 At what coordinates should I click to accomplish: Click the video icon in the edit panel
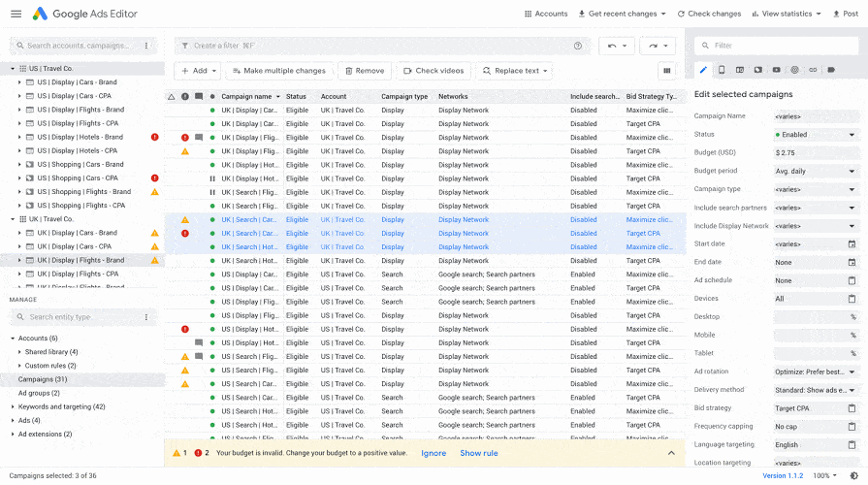point(776,70)
